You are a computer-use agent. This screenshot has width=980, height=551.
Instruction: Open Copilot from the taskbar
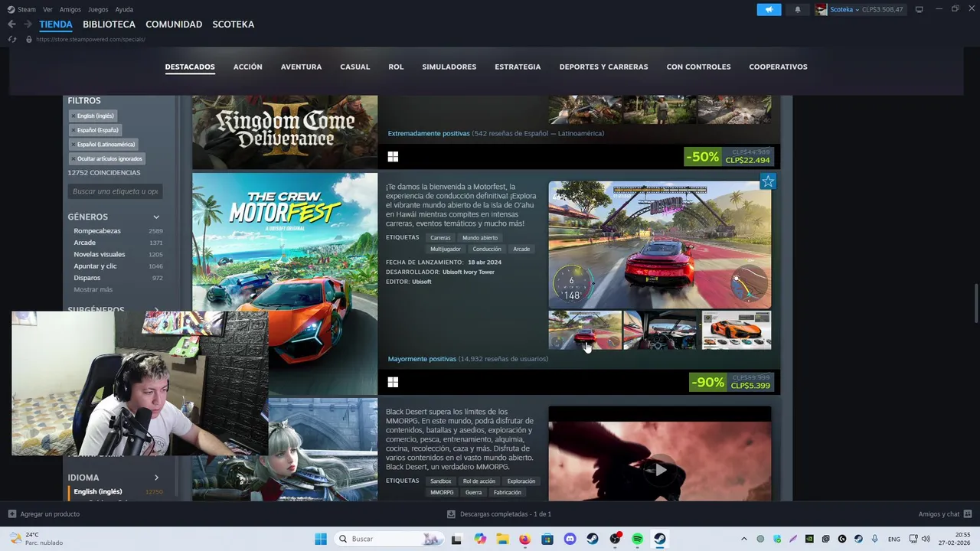click(x=480, y=539)
